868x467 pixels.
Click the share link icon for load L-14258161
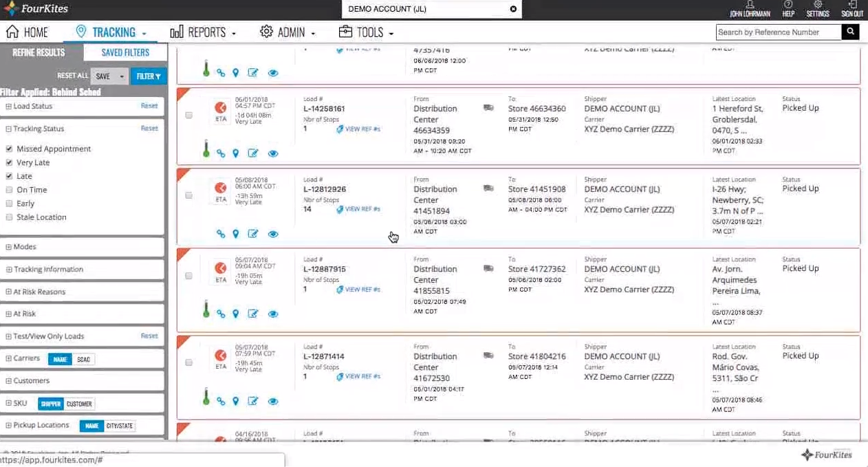[x=221, y=153]
